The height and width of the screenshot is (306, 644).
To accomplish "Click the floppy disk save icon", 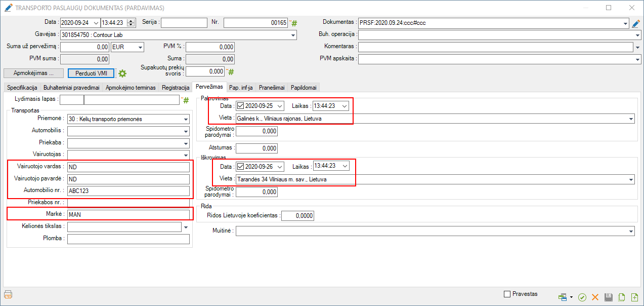I will (x=609, y=297).
